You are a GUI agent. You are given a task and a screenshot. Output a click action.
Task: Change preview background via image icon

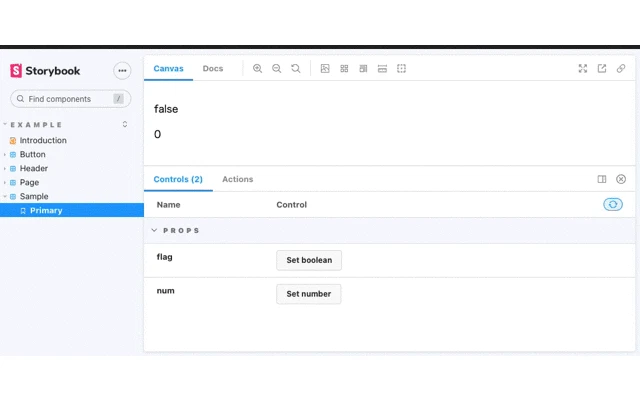(325, 69)
